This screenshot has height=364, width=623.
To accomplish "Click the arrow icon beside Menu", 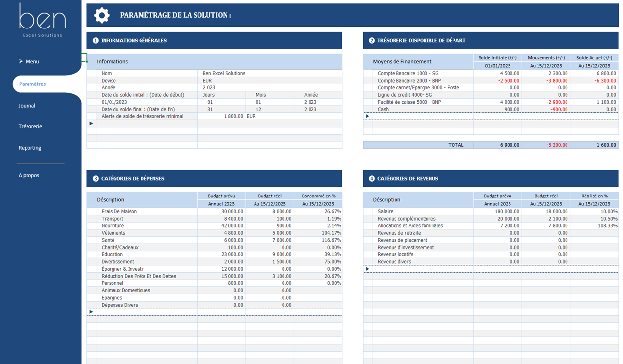I will tap(21, 61).
